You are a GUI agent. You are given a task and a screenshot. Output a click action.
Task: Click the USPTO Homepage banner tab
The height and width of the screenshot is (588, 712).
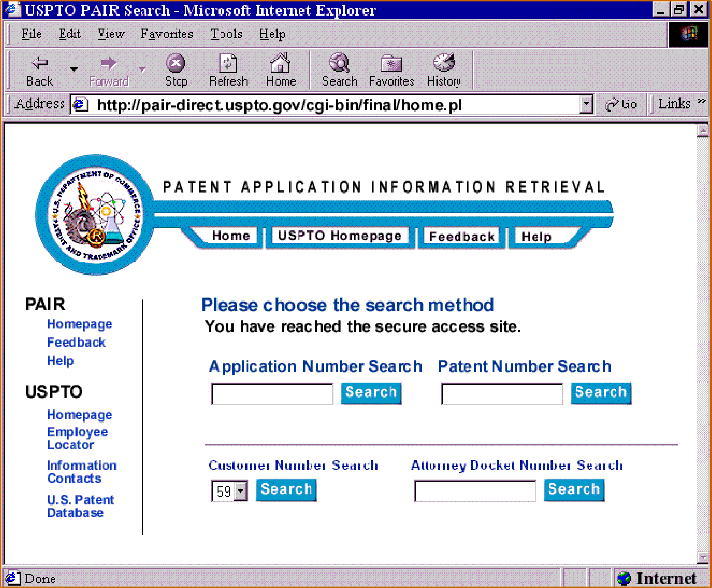pyautogui.click(x=340, y=236)
